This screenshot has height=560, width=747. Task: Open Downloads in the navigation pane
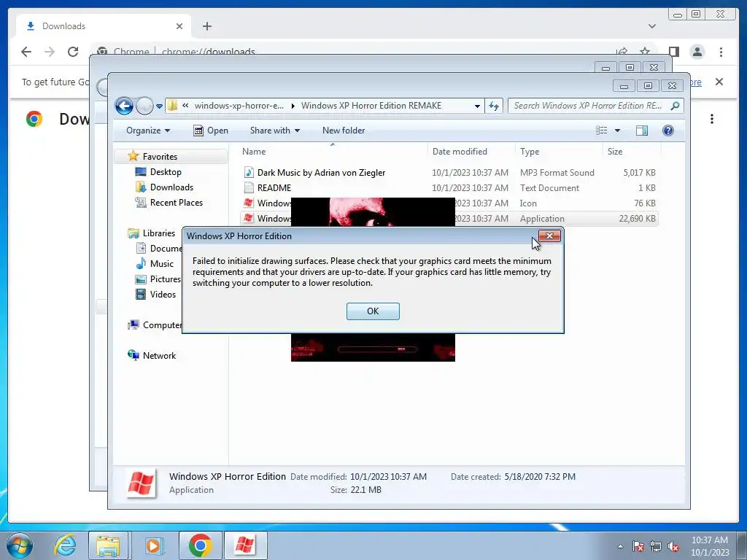(x=171, y=187)
